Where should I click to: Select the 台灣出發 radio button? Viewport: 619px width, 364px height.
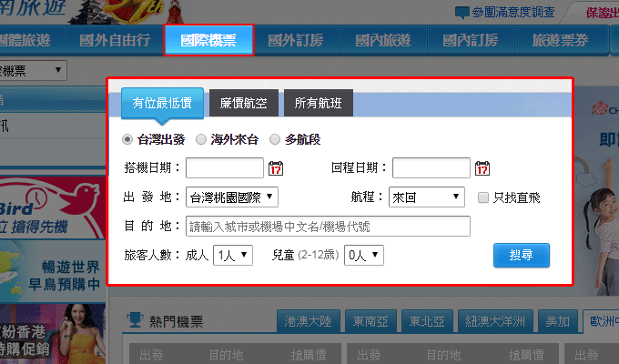point(127,139)
